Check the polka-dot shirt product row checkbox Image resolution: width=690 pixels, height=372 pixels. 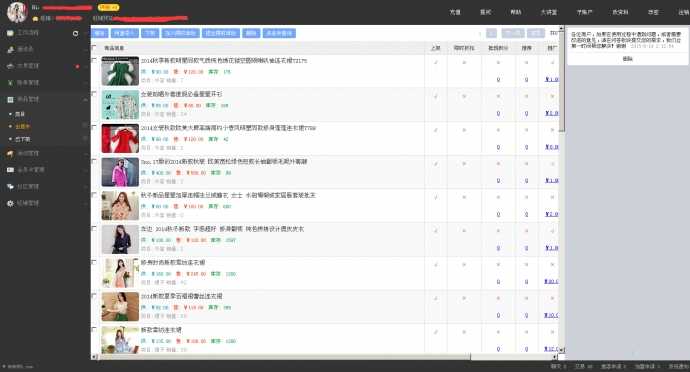[94, 93]
